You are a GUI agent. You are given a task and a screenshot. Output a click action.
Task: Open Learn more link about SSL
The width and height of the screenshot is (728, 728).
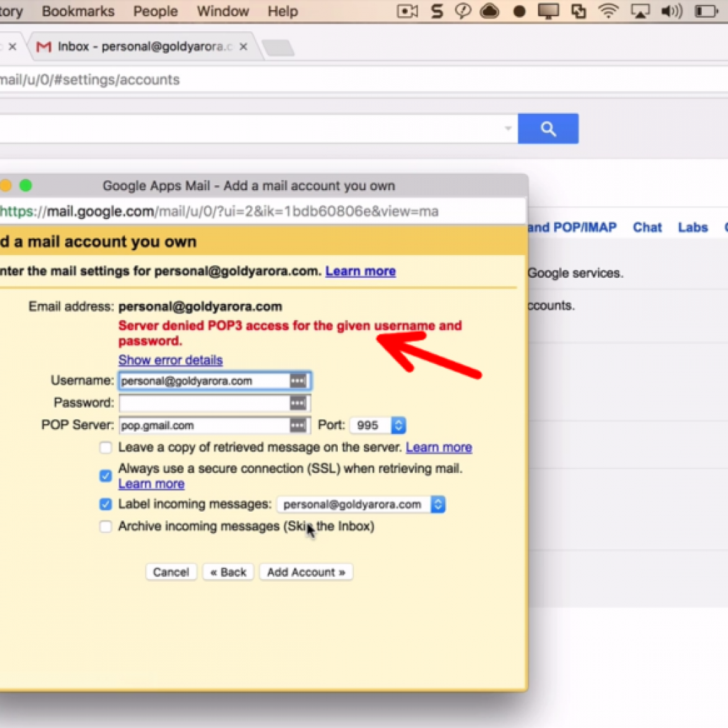(151, 483)
